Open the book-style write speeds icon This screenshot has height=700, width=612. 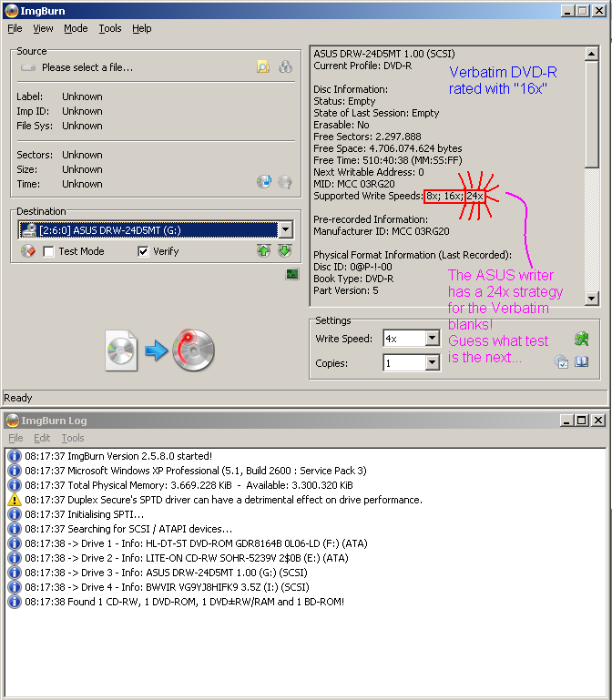[x=581, y=361]
